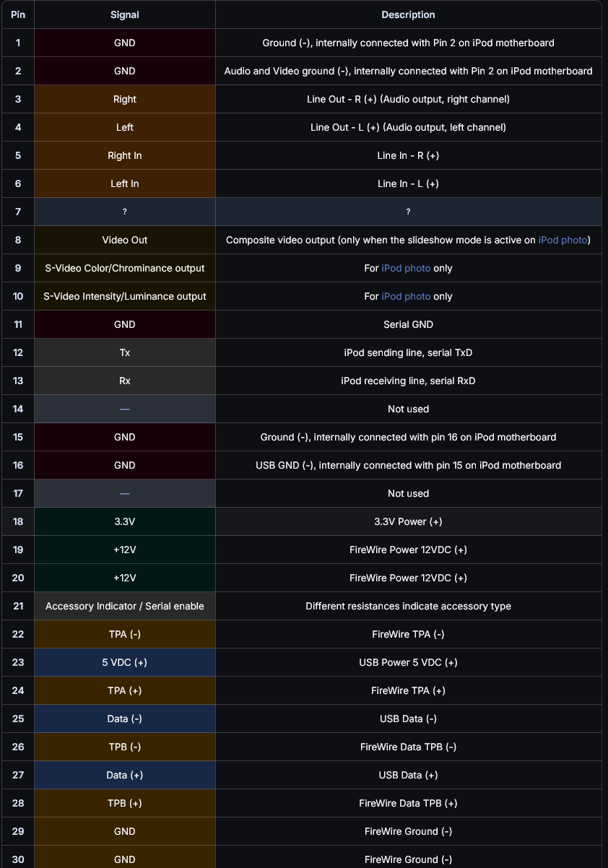608x868 pixels.
Task: Select the Left In signal cell
Action: tap(125, 183)
